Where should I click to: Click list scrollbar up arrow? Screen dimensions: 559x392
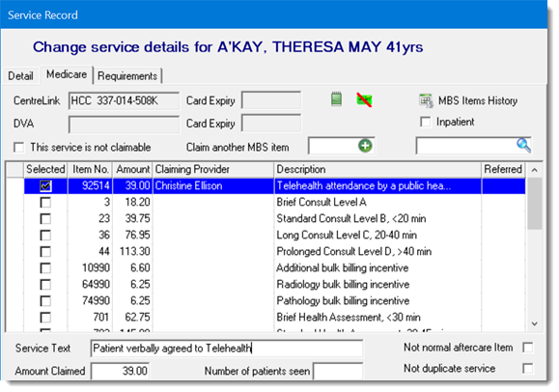[535, 170]
